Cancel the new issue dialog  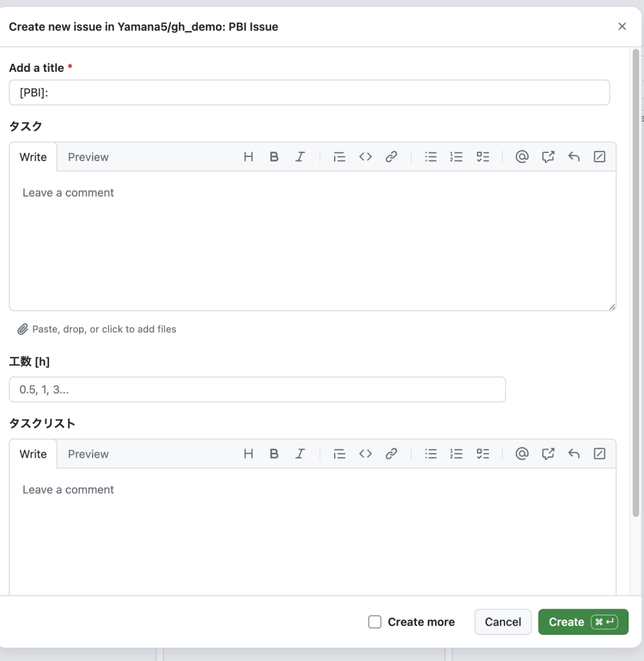point(502,621)
